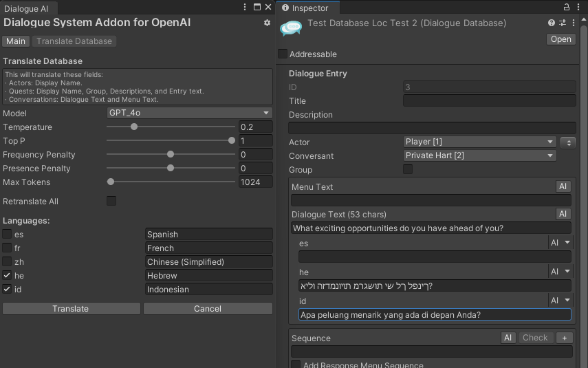Open the Actor Player [1] dropdown
The height and width of the screenshot is (368, 588).
[x=479, y=142]
